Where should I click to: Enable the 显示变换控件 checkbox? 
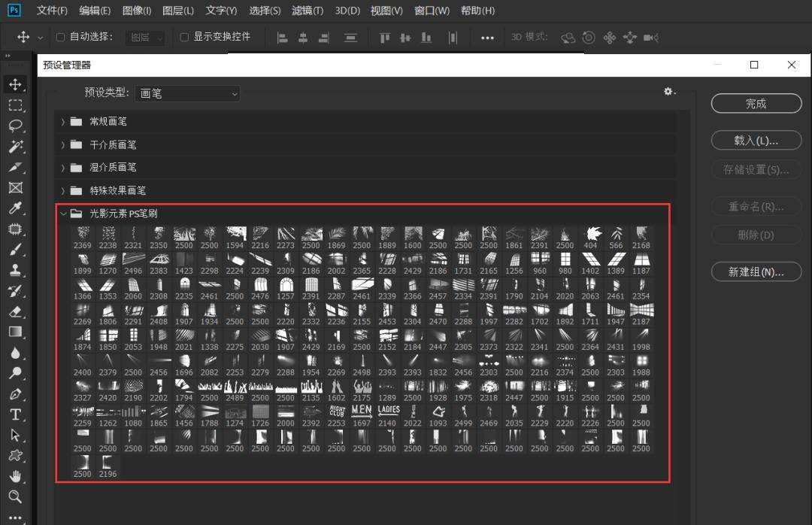pos(184,36)
